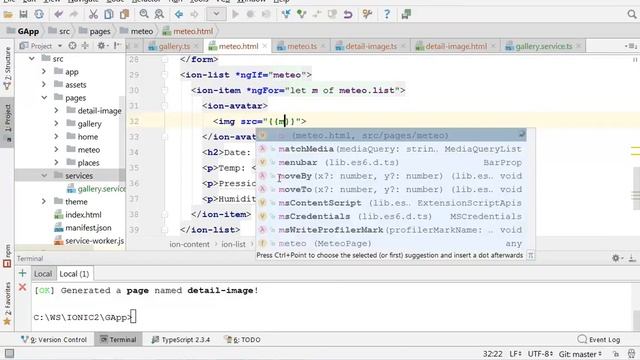Screen dimensions: 640x360
Task: Expand the gallery folder
Action: tap(56, 124)
